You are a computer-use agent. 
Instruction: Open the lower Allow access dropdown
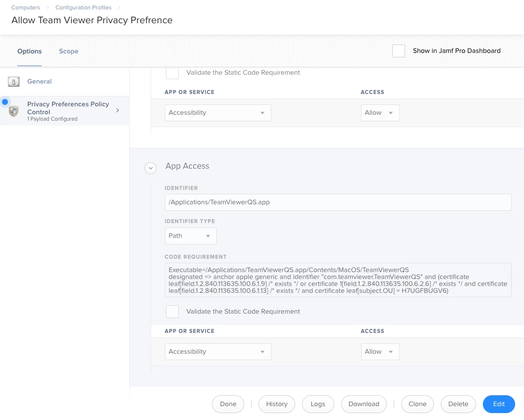[x=380, y=352]
